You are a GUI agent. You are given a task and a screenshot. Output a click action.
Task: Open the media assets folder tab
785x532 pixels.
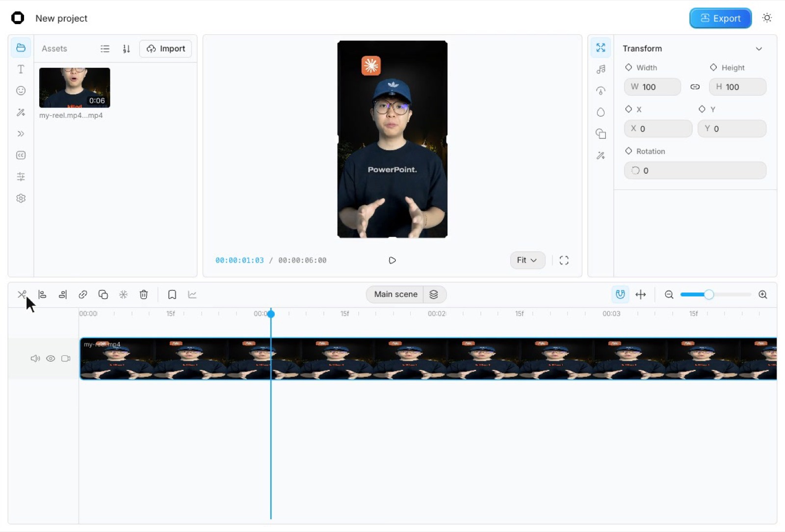tap(21, 48)
